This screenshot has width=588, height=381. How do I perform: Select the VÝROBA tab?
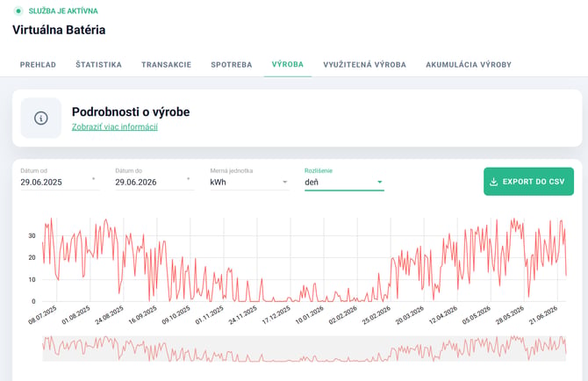(x=288, y=64)
